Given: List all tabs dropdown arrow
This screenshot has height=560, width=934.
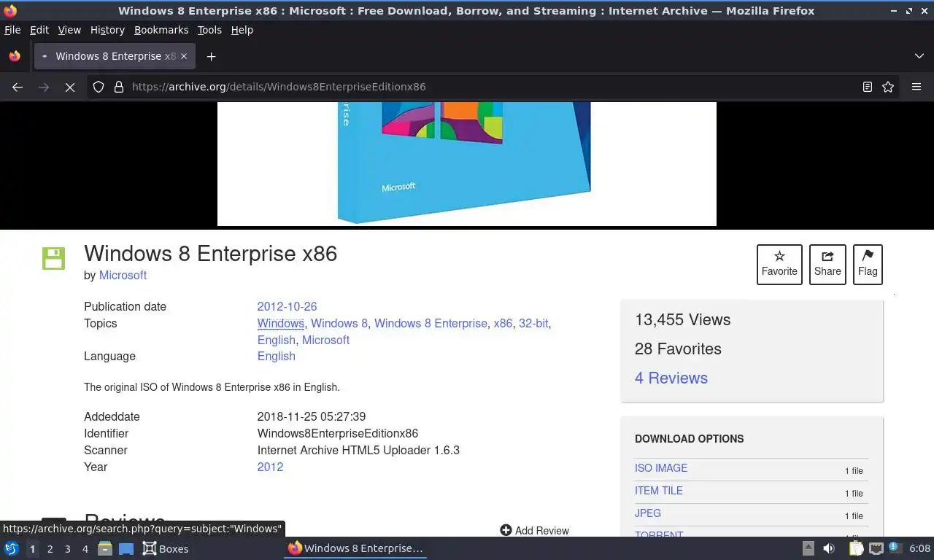Looking at the screenshot, I should (x=919, y=56).
